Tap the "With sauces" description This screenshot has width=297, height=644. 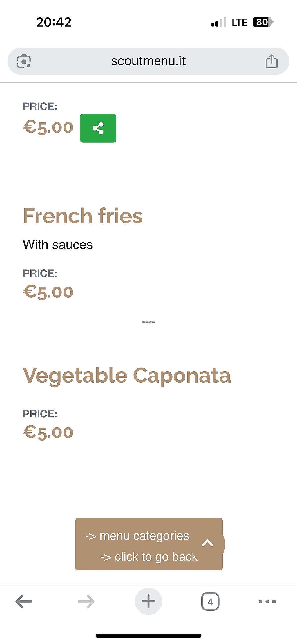[58, 245]
